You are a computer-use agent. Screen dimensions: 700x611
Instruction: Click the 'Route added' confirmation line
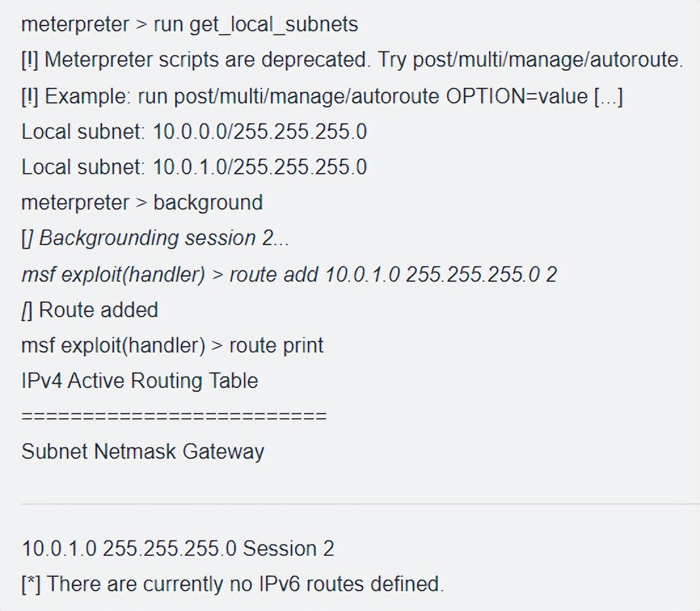(98, 309)
